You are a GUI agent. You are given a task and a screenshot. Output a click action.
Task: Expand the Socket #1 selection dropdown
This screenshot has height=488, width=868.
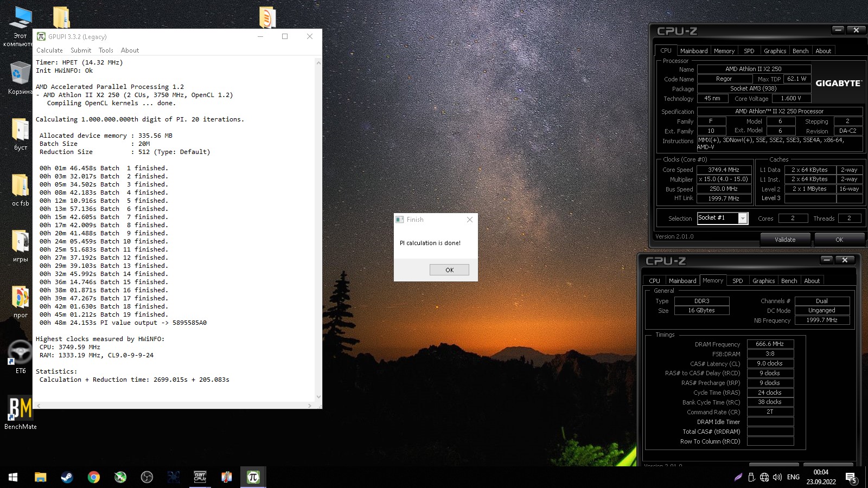pyautogui.click(x=743, y=219)
